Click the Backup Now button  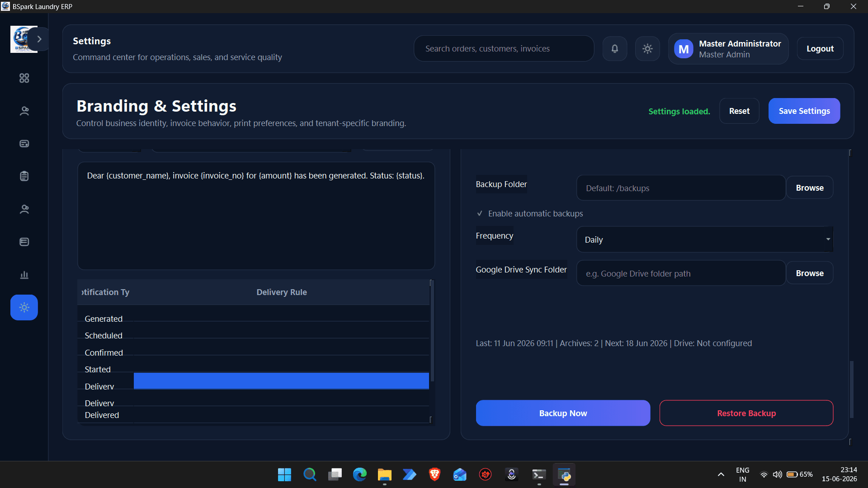[x=563, y=413]
